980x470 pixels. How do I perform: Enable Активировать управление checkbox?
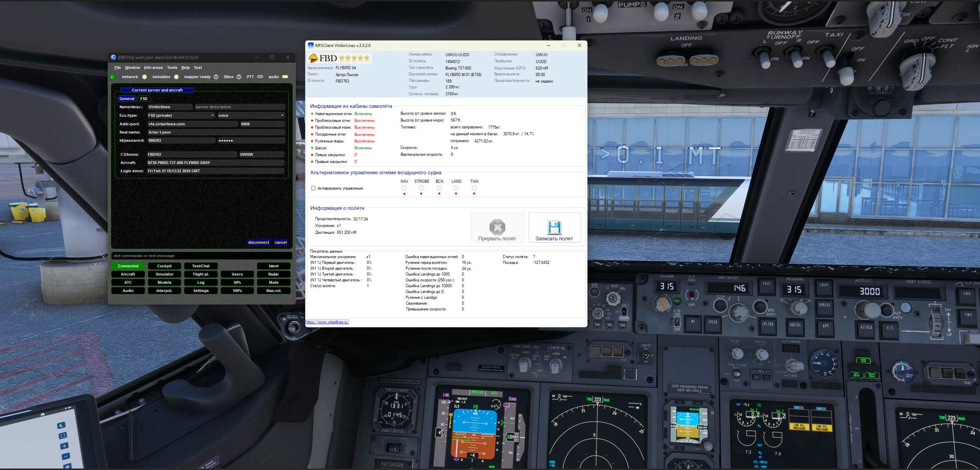[x=313, y=188]
